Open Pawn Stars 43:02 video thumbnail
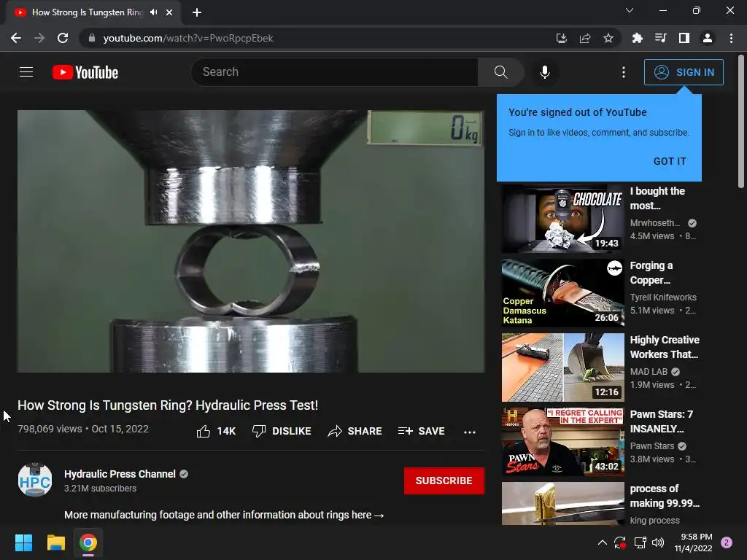 click(x=563, y=442)
